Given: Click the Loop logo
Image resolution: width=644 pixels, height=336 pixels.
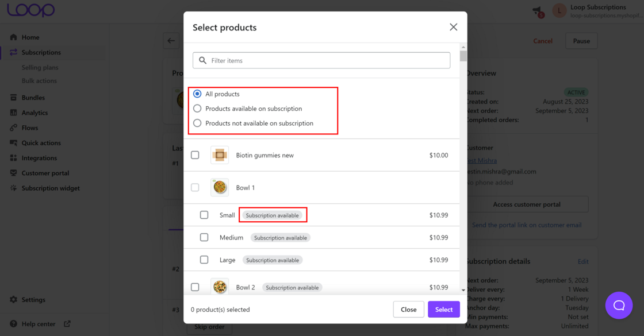Looking at the screenshot, I should tap(31, 10).
